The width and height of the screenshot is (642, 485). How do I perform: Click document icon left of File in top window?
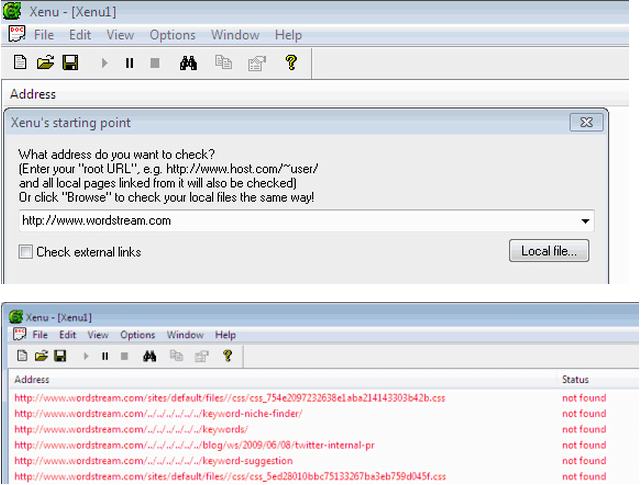pyautogui.click(x=17, y=34)
